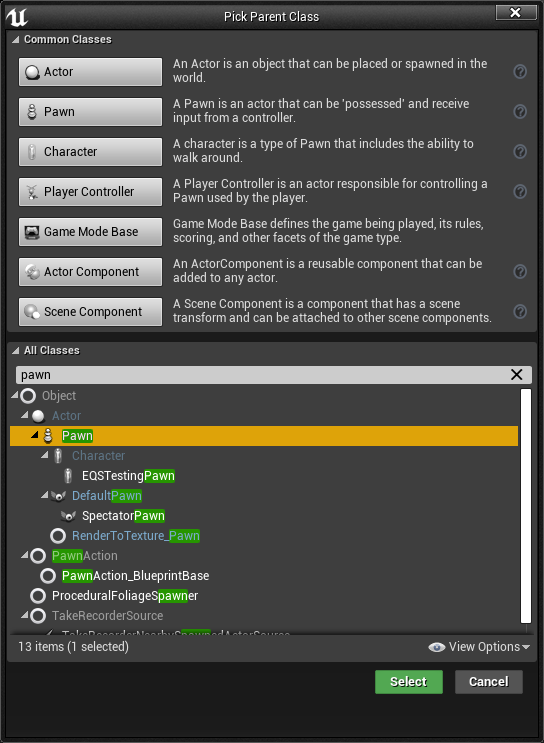
Task: Open help for Player Controller class
Action: coord(520,191)
